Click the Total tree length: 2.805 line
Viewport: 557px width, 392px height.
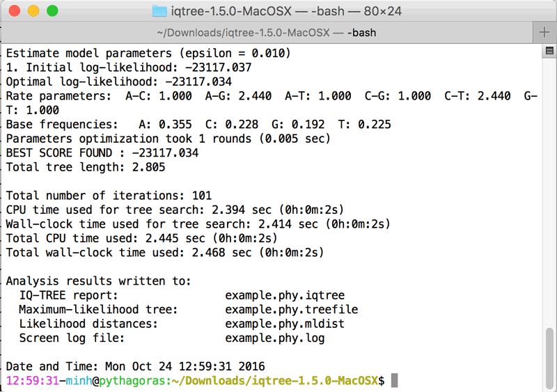[86, 167]
